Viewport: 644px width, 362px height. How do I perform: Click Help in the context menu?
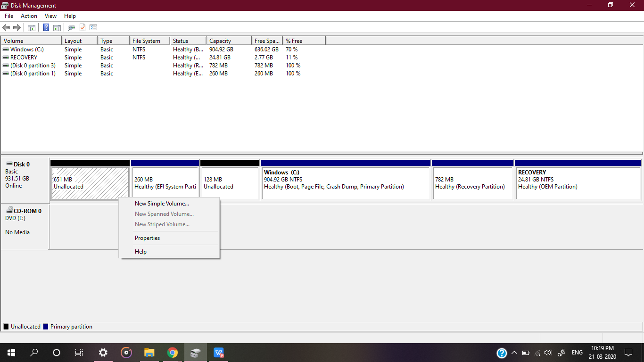click(140, 251)
